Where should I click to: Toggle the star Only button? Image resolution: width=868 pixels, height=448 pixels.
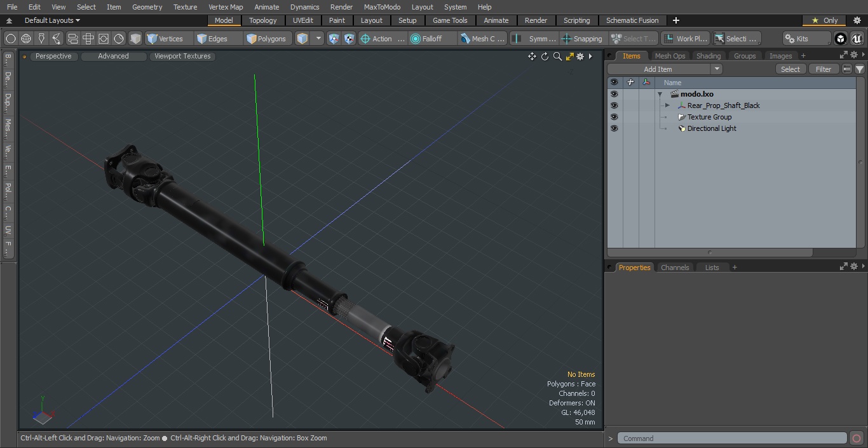[824, 20]
